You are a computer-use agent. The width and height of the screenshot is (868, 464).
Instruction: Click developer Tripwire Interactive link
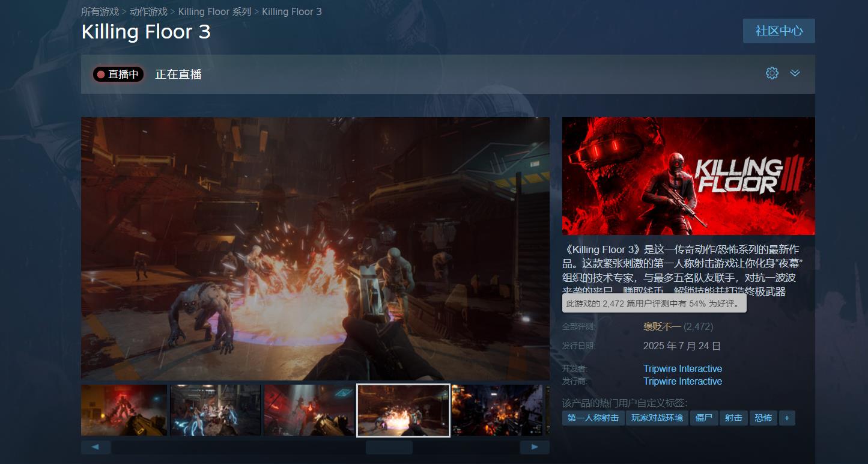pos(682,368)
